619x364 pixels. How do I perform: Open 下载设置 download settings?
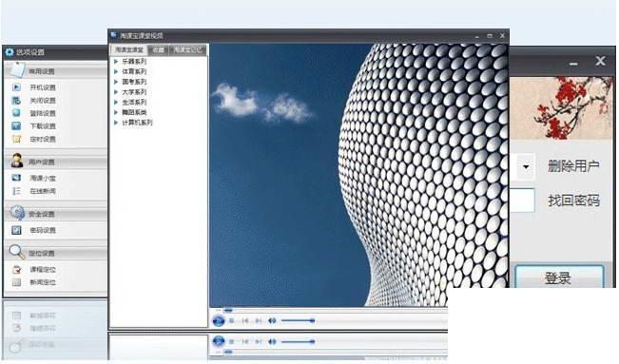tap(43, 126)
